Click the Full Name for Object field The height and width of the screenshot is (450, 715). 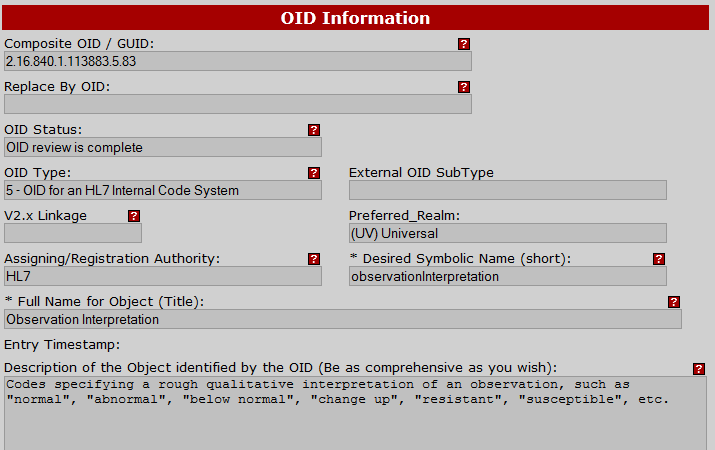click(x=343, y=319)
